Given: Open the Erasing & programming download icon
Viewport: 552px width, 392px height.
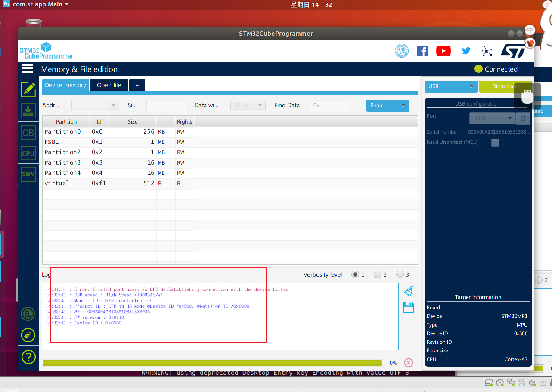Looking at the screenshot, I should point(28,111).
